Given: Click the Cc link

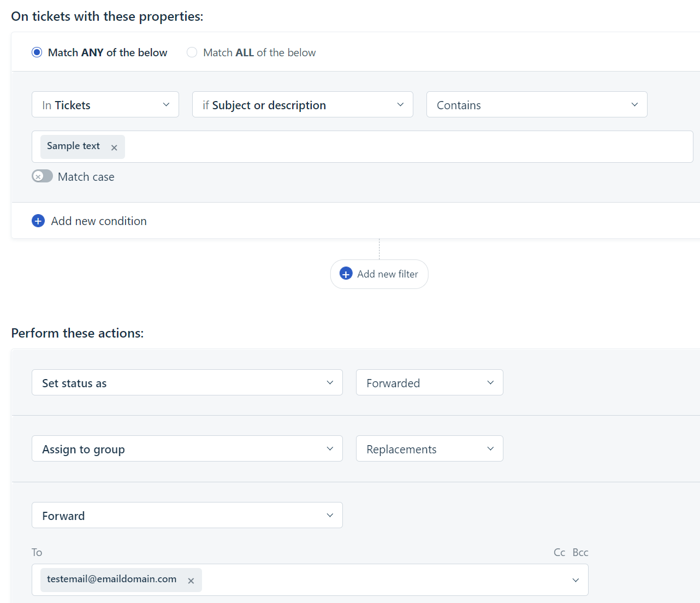Looking at the screenshot, I should [559, 552].
